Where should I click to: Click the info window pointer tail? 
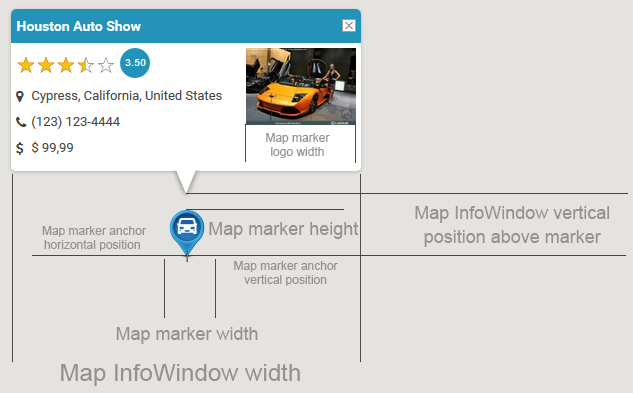click(186, 182)
